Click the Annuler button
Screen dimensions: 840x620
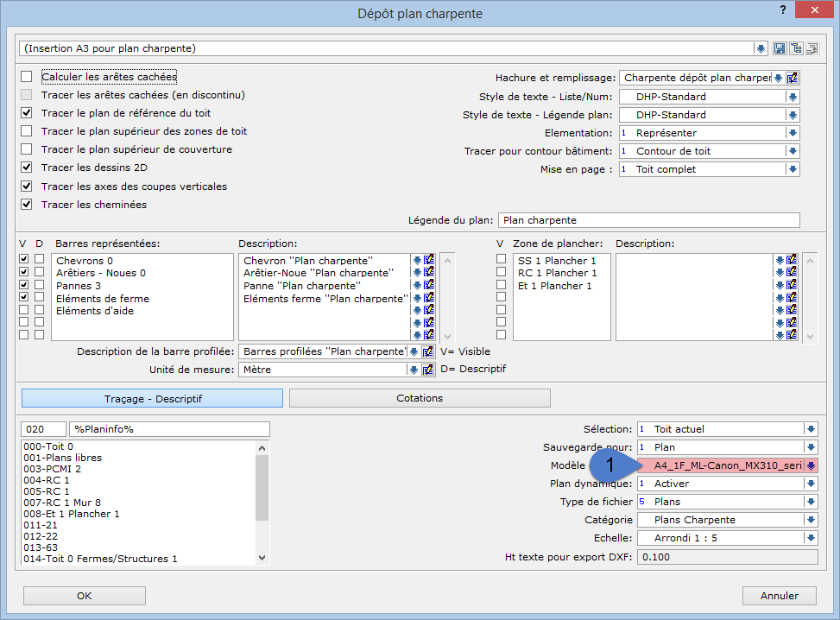pyautogui.click(x=780, y=595)
